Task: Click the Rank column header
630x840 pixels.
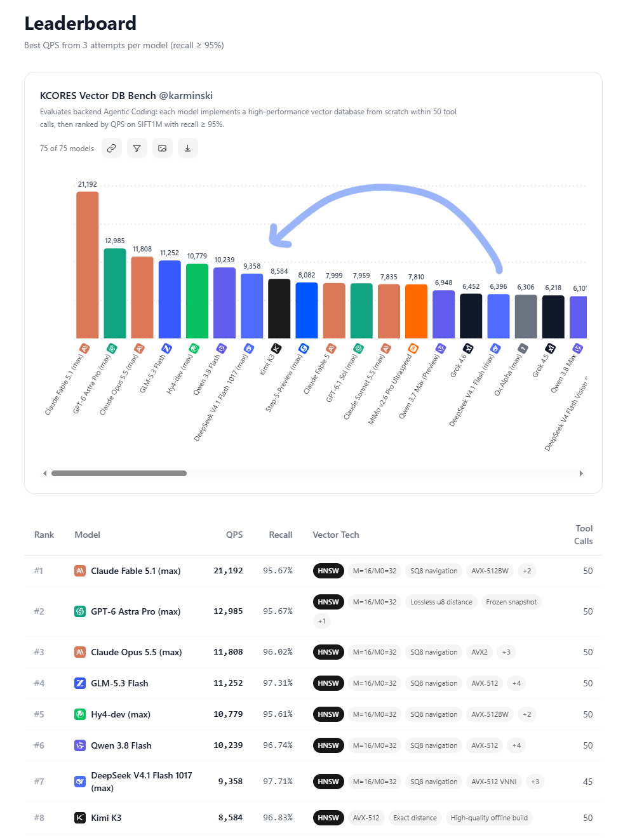Action: [x=44, y=535]
